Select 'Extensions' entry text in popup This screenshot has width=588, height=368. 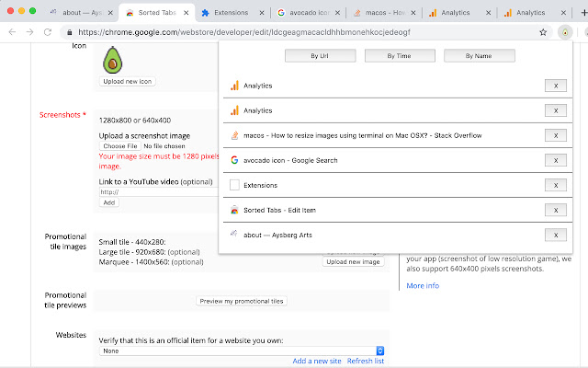pyautogui.click(x=261, y=185)
